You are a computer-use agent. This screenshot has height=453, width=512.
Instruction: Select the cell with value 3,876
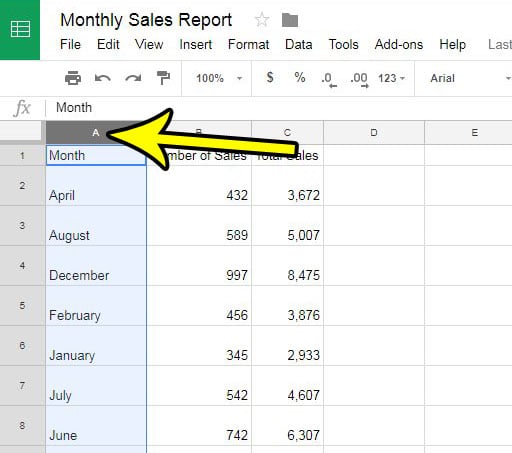coord(287,306)
